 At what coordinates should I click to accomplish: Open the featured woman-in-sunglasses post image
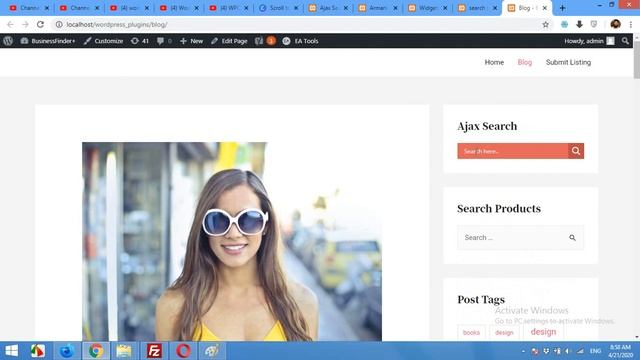232,241
